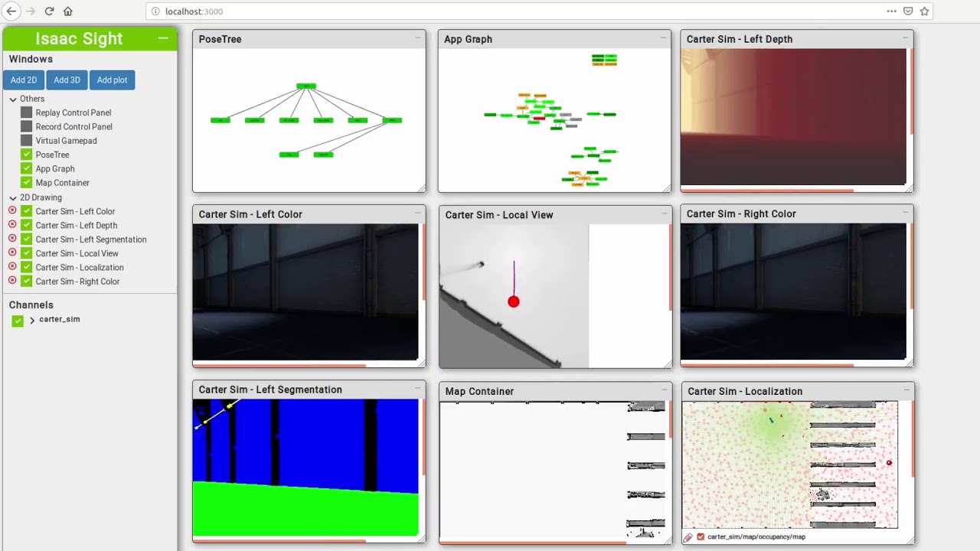Minimize the App Graph window dash icon
Image resolution: width=980 pixels, height=551 pixels.
pyautogui.click(x=663, y=37)
